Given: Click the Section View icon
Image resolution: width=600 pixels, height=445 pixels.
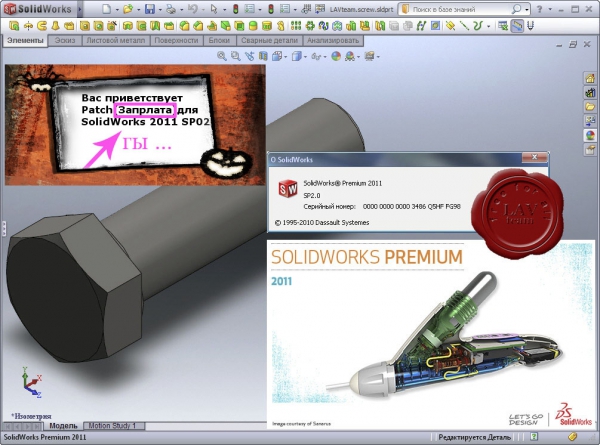Looking at the screenshot, I should coord(263,56).
